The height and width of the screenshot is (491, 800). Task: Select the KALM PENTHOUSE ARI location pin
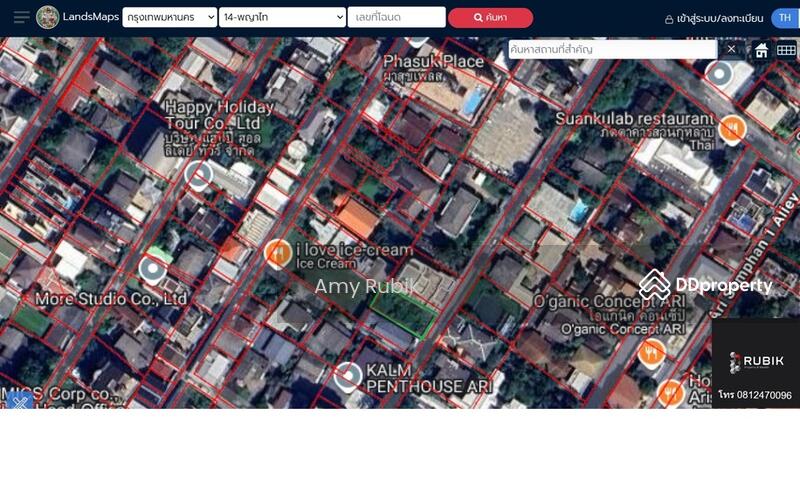(x=348, y=377)
